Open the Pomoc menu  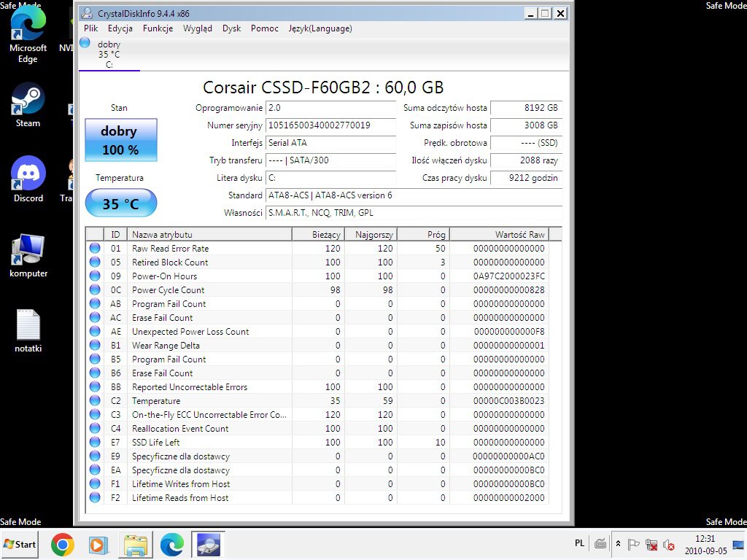point(264,28)
